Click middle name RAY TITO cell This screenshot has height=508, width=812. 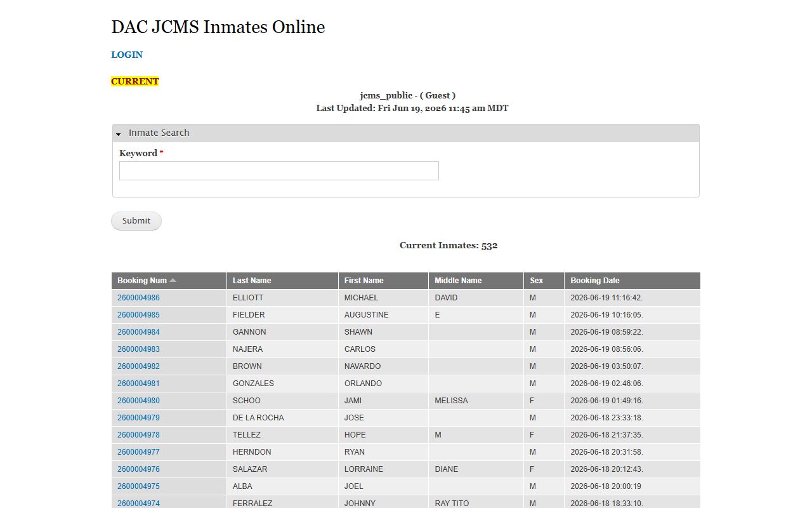476,502
